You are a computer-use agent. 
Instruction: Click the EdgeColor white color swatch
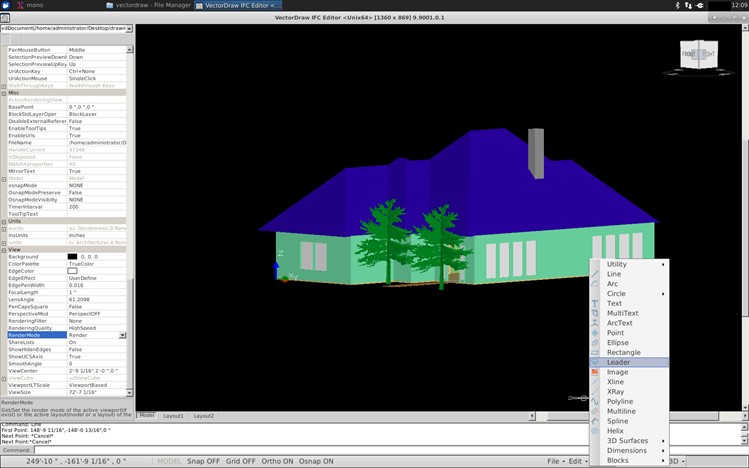click(72, 271)
